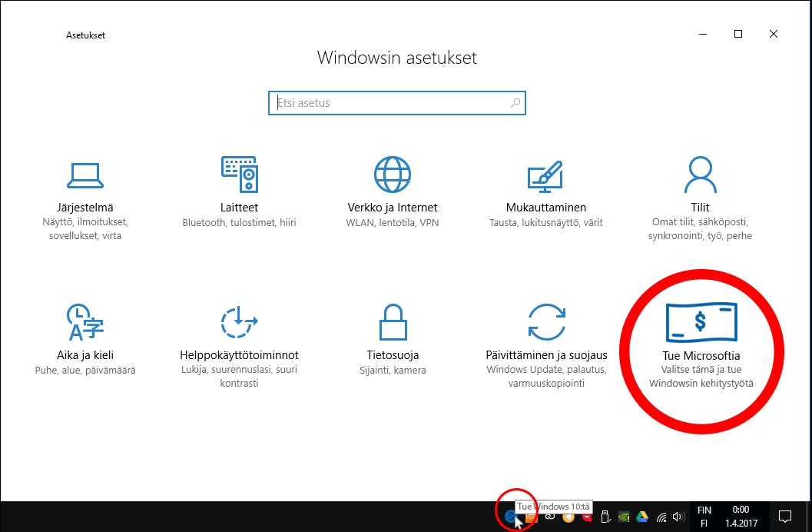The image size is (812, 532).
Task: Minimize the Asetukset window
Action: coord(703,34)
